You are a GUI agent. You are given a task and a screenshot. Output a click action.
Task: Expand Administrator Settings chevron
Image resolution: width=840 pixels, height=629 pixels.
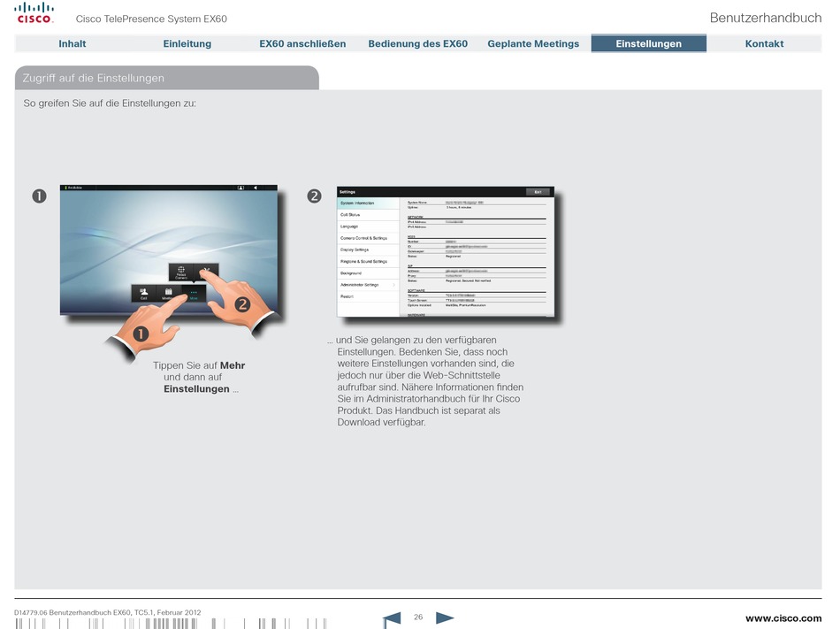click(393, 285)
